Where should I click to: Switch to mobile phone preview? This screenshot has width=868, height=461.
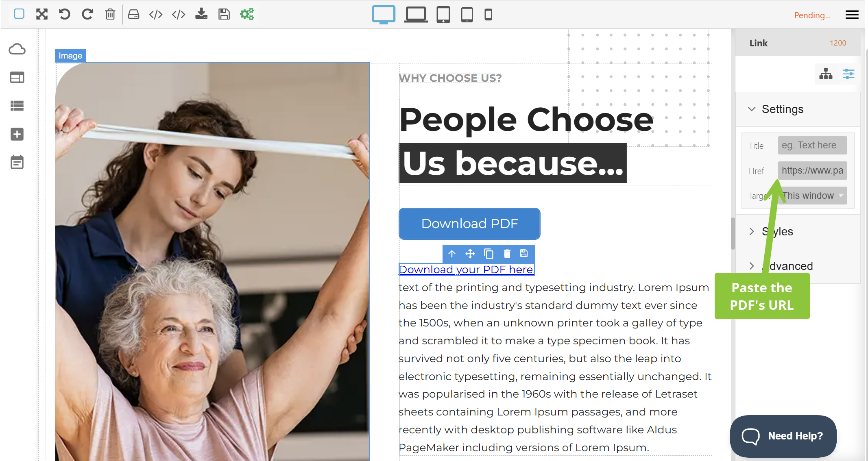tap(488, 15)
